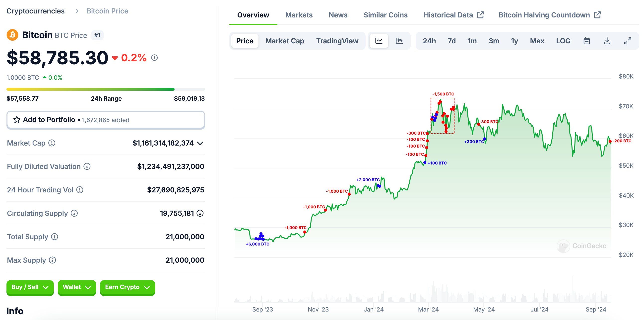Click the star icon next to Add to Portfolio
The image size is (644, 320).
[16, 120]
